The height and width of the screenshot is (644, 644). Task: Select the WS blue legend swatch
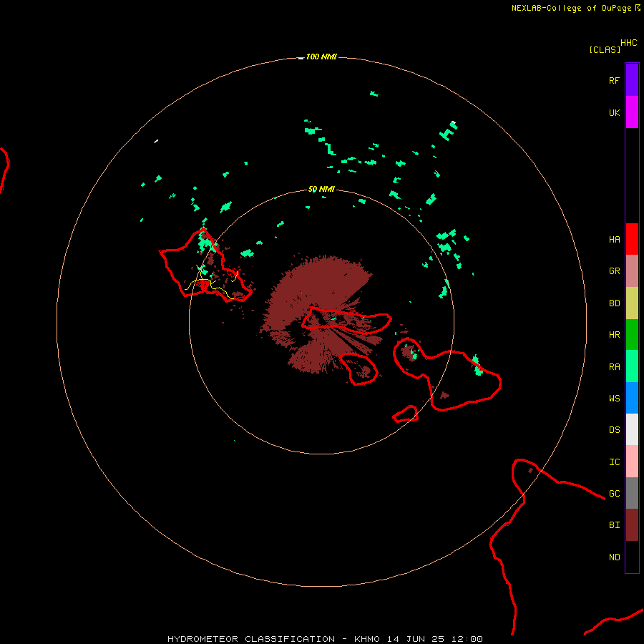[x=632, y=398]
